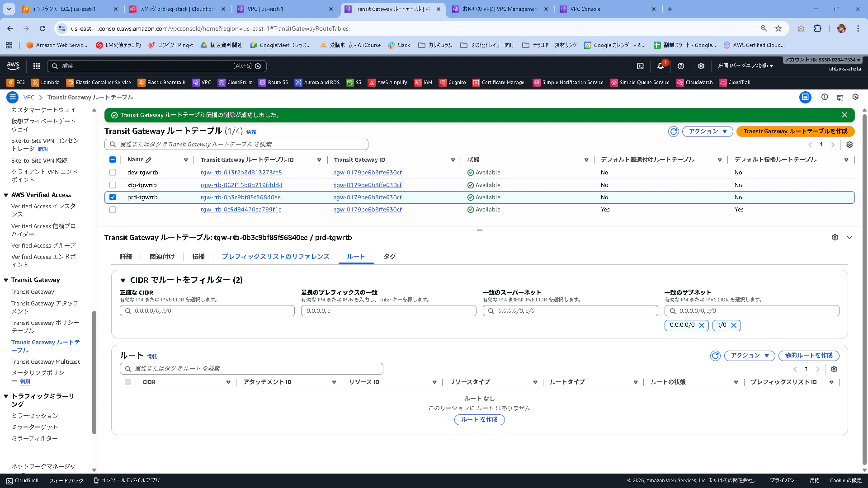868x488 pixels.
Task: Switch to the 関連付け tab
Action: tap(162, 257)
